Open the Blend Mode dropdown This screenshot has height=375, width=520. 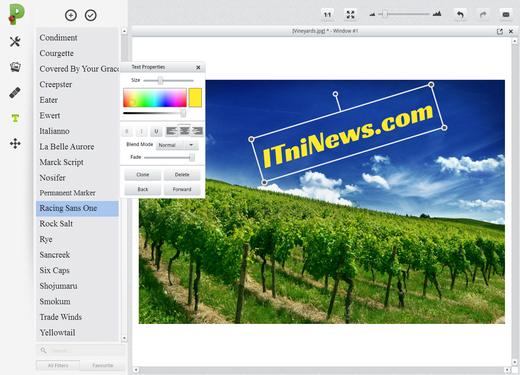pyautogui.click(x=177, y=145)
